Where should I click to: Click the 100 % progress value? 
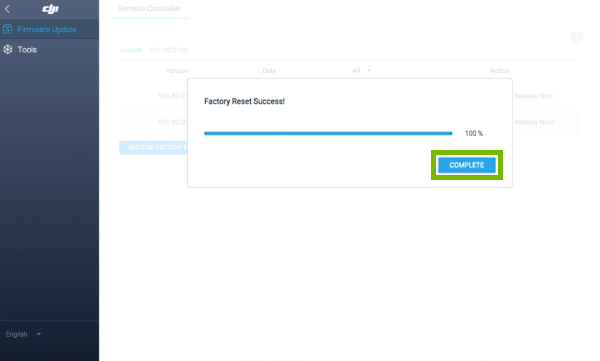474,133
